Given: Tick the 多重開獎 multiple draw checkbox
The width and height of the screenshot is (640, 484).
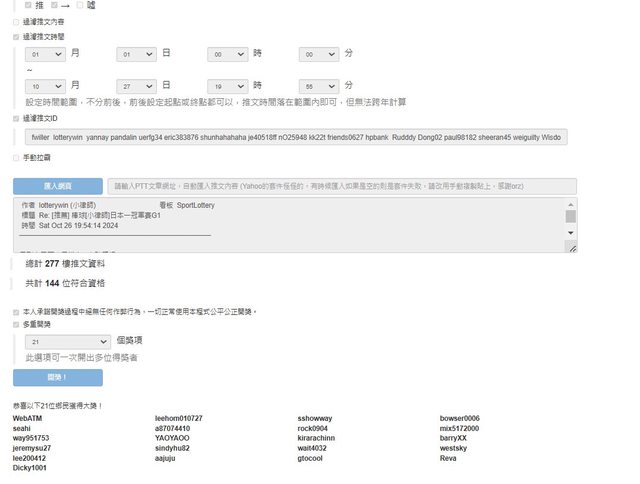Looking at the screenshot, I should tap(16, 324).
